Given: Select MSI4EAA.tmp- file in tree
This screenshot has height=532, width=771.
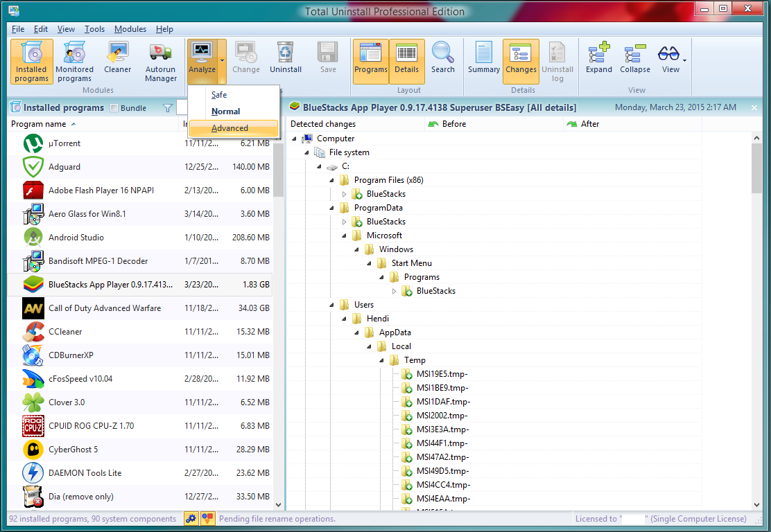Looking at the screenshot, I should 443,499.
